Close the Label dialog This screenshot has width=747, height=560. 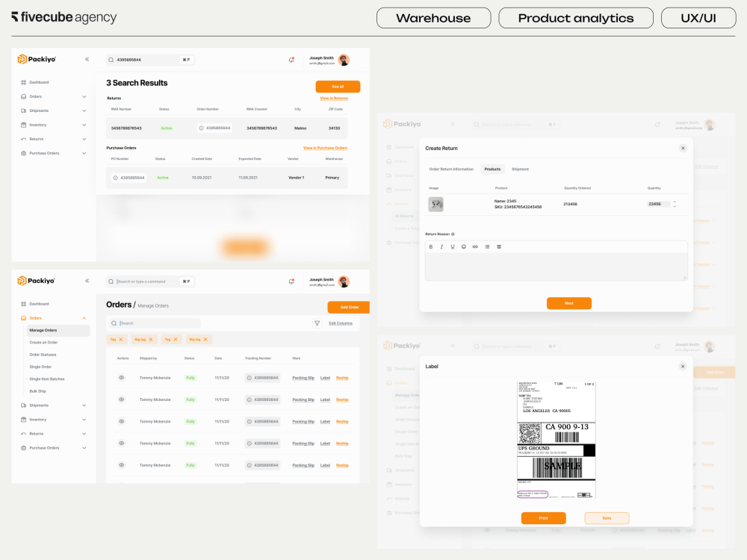(x=683, y=367)
